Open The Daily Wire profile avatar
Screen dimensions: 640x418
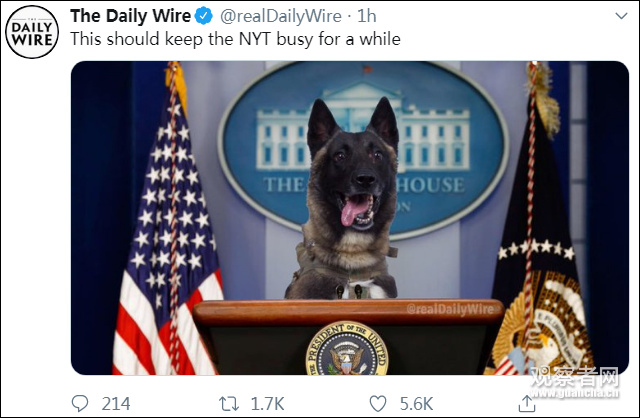click(32, 32)
